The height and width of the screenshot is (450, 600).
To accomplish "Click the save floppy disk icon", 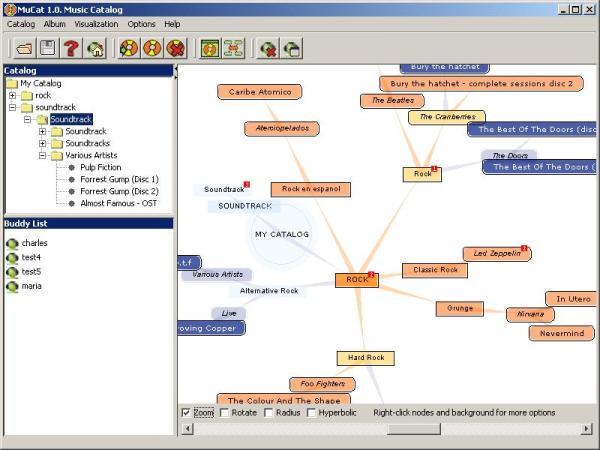I will pyautogui.click(x=48, y=49).
